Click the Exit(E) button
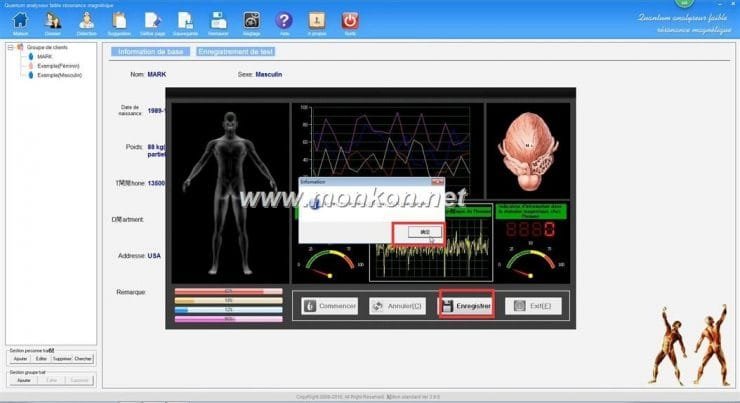The width and height of the screenshot is (740, 403). click(x=533, y=306)
